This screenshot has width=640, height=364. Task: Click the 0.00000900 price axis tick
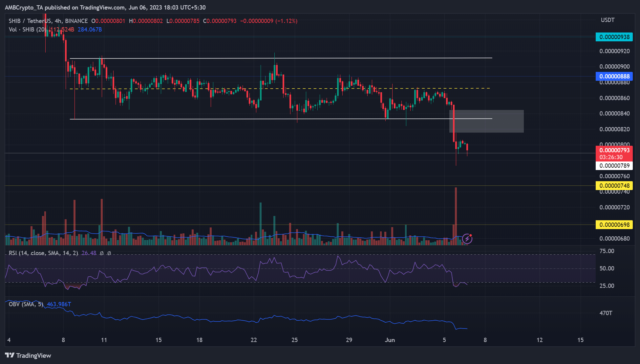tap(614, 67)
